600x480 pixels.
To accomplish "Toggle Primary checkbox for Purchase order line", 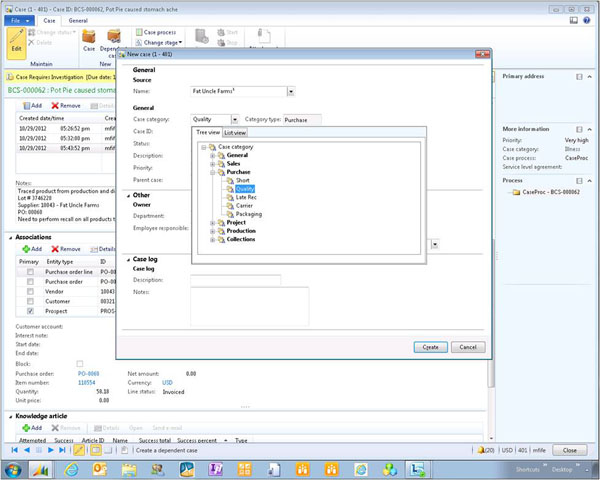I will pos(31,272).
